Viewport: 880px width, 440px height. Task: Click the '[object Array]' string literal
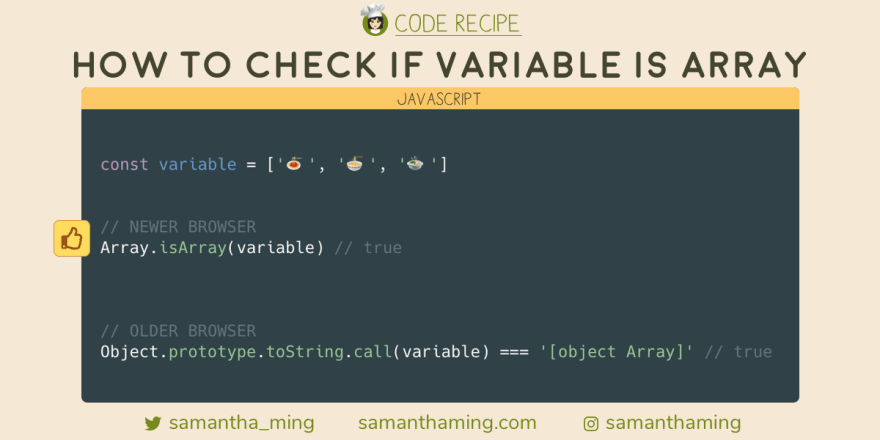(617, 352)
